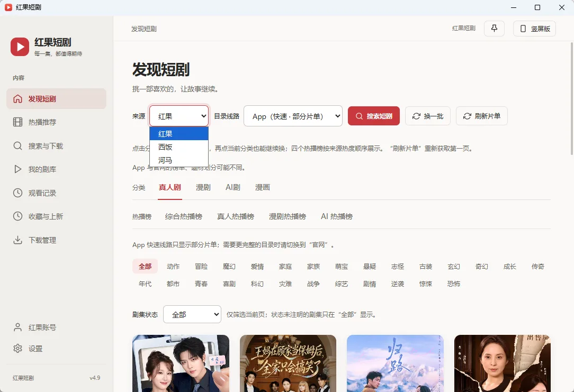The width and height of the screenshot is (574, 392).
Task: Open 下载管理 download icon
Action: 17,240
